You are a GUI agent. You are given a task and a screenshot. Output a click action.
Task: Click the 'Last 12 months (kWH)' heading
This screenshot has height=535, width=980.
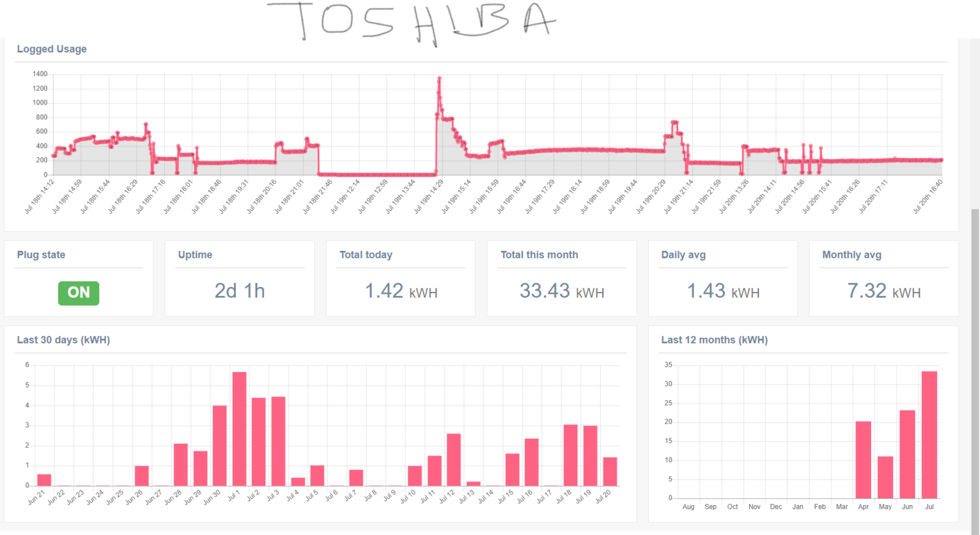click(714, 340)
